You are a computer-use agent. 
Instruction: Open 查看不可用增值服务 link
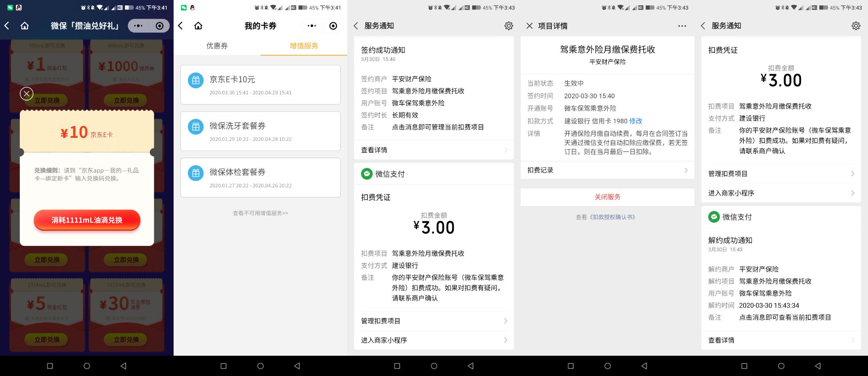(x=260, y=213)
